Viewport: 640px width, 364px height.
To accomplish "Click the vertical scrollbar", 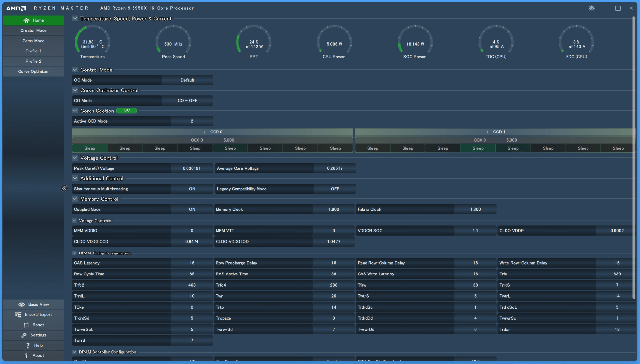I will coord(634,157).
